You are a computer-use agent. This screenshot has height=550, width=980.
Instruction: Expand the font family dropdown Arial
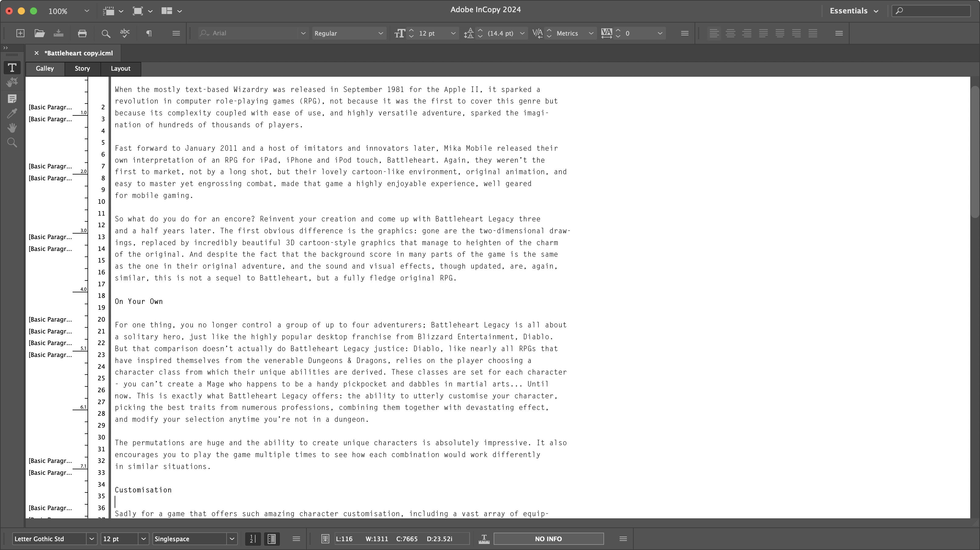pos(302,33)
